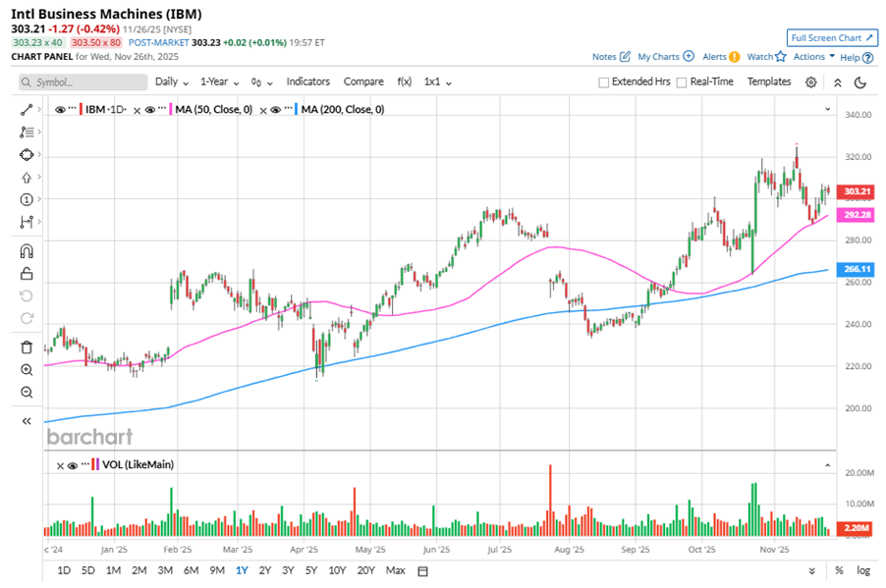Switch to dark mode moon icon

[x=860, y=82]
